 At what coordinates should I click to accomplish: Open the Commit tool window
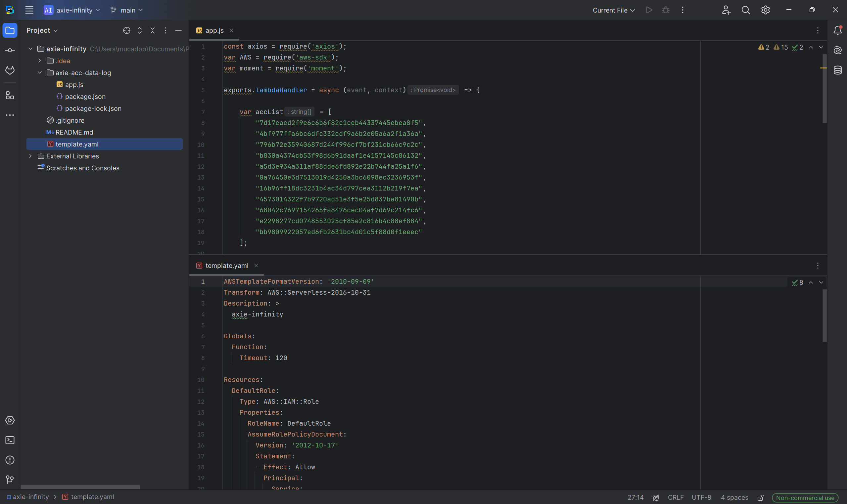click(10, 50)
